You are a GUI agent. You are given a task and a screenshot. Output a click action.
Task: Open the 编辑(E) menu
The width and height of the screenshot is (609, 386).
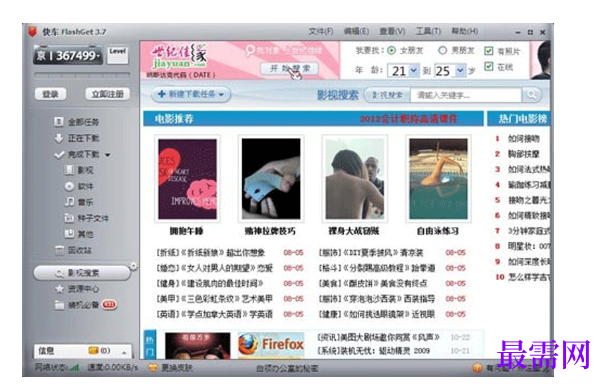tap(356, 31)
